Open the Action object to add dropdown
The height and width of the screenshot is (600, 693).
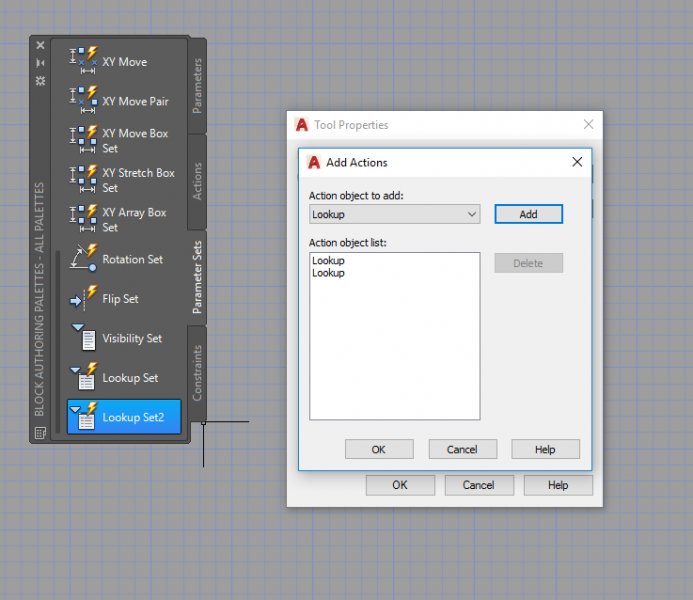[394, 214]
